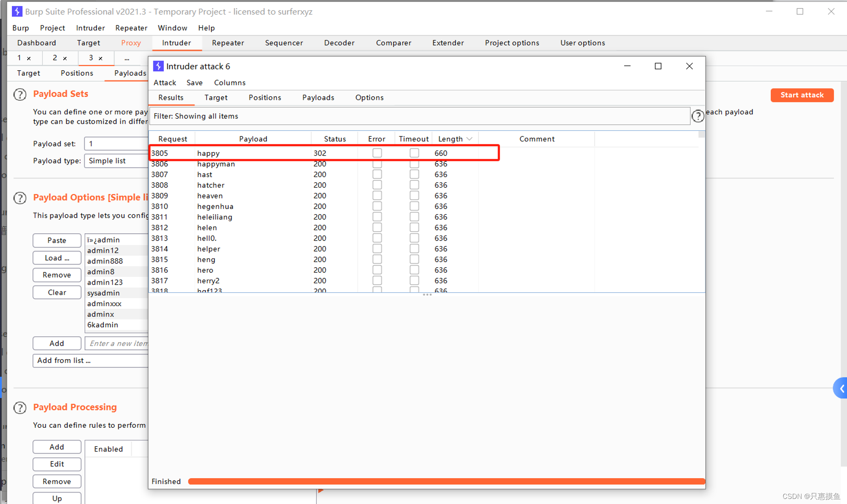The height and width of the screenshot is (504, 847).
Task: Toggle Error checkbox for hast row
Action: (377, 174)
